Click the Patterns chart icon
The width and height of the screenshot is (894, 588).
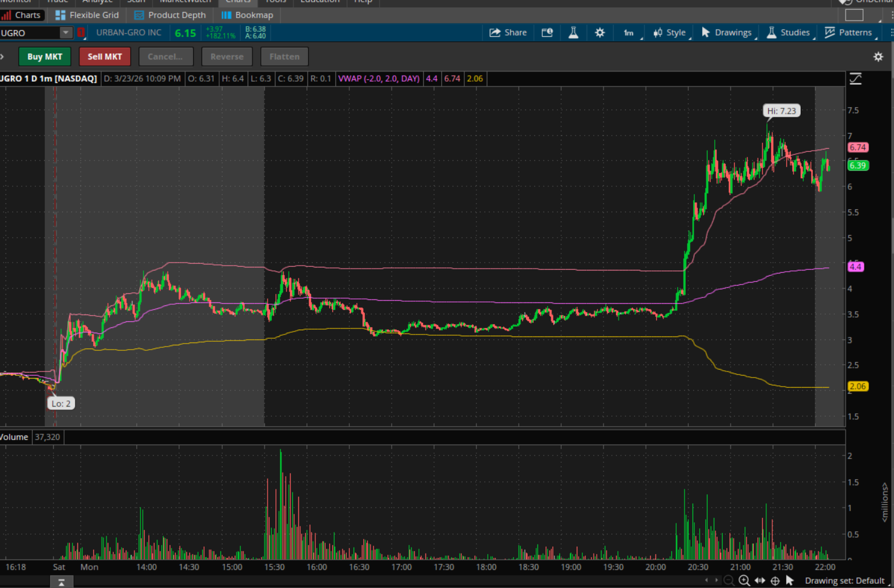coord(830,32)
